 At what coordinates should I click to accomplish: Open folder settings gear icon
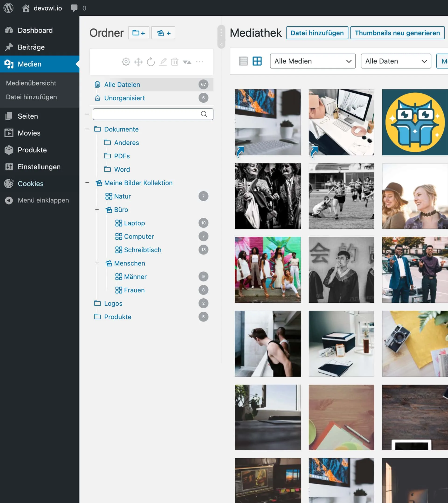pos(126,62)
